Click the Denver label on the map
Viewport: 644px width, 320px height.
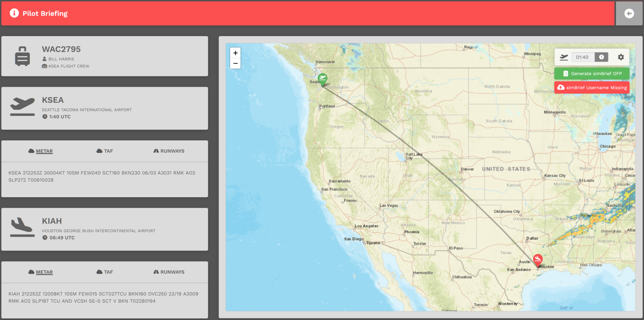click(x=467, y=169)
